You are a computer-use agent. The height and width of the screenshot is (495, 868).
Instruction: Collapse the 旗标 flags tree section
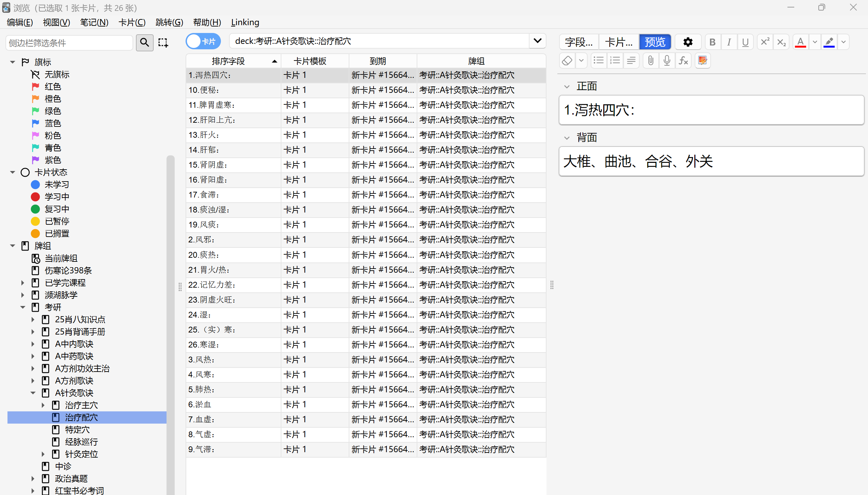[13, 62]
